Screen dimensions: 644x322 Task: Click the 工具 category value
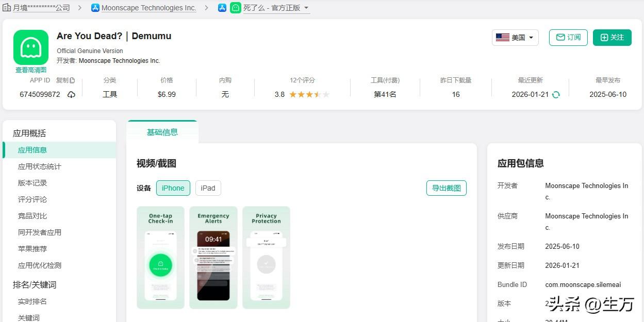click(x=110, y=94)
